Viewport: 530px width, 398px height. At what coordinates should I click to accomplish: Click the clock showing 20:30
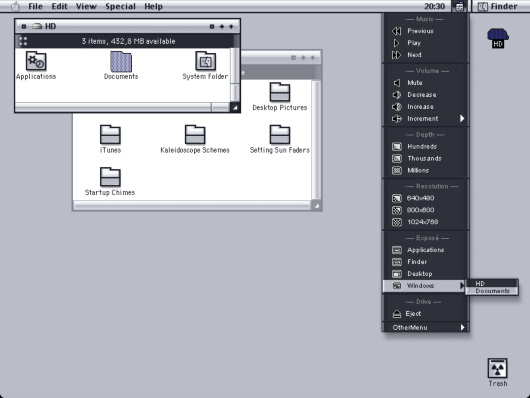pos(434,6)
